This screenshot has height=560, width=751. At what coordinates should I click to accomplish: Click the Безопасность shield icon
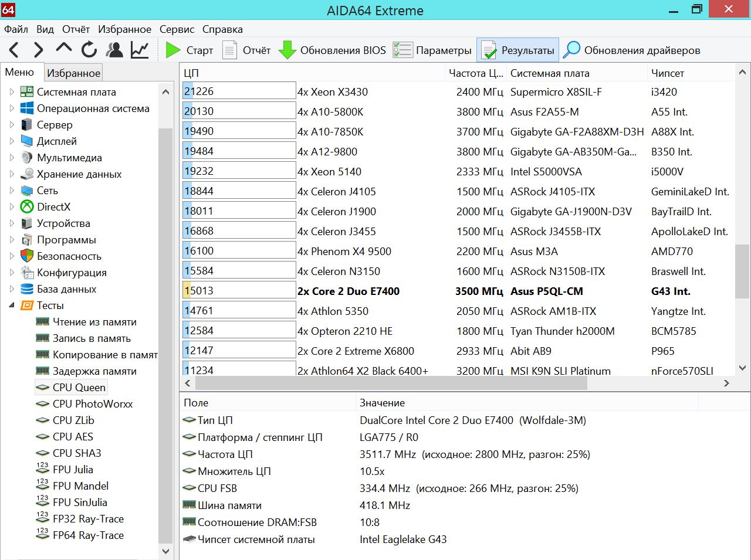pos(27,256)
